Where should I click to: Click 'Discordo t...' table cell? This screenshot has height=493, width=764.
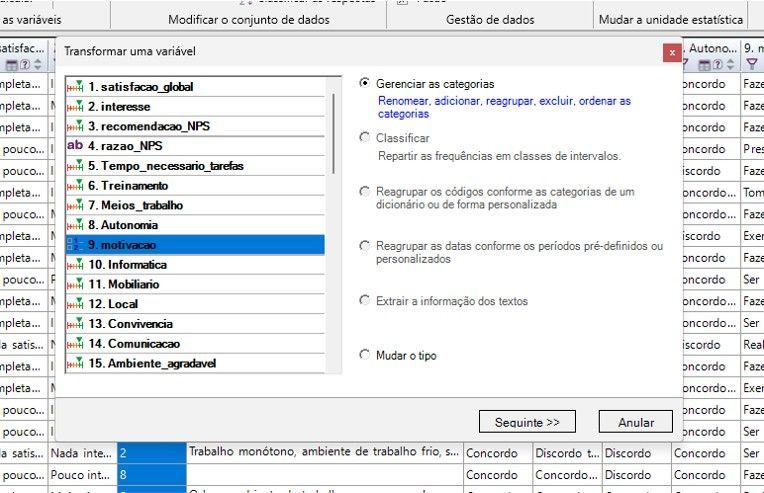pyautogui.click(x=567, y=453)
